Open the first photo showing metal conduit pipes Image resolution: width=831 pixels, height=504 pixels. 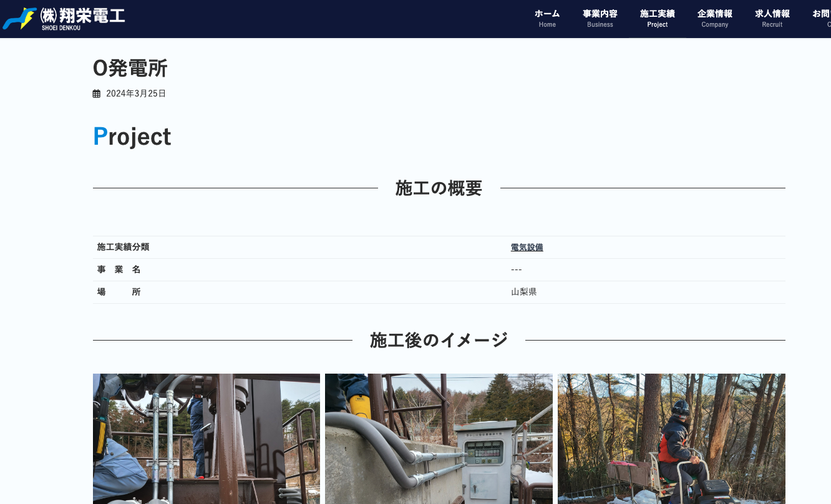tap(206, 439)
